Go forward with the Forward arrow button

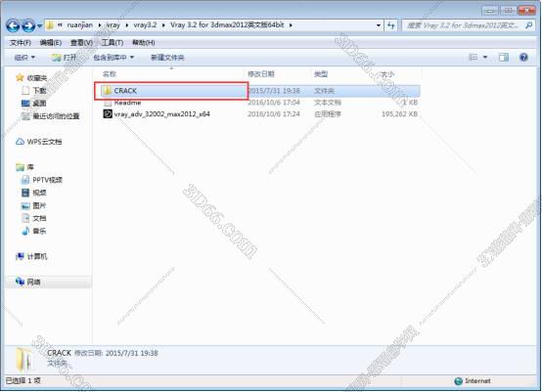coord(28,25)
